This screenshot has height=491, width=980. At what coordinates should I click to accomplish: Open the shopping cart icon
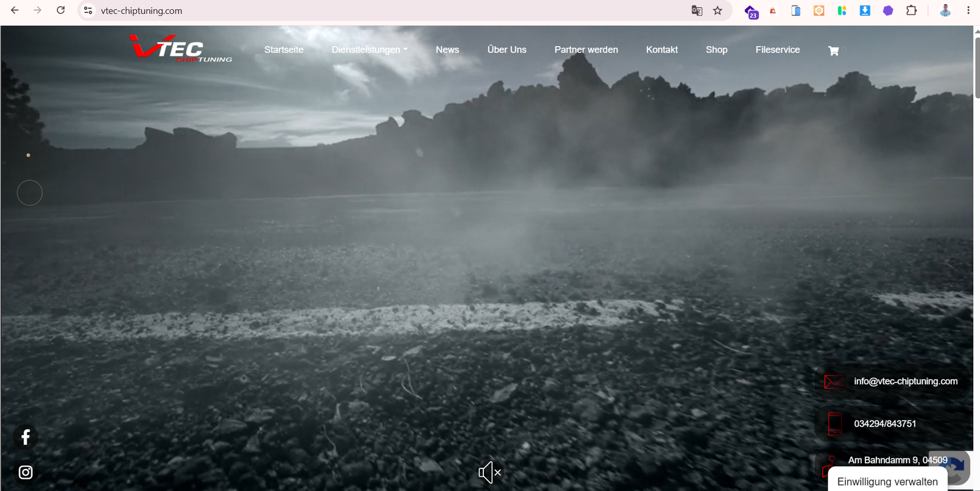[x=834, y=51]
